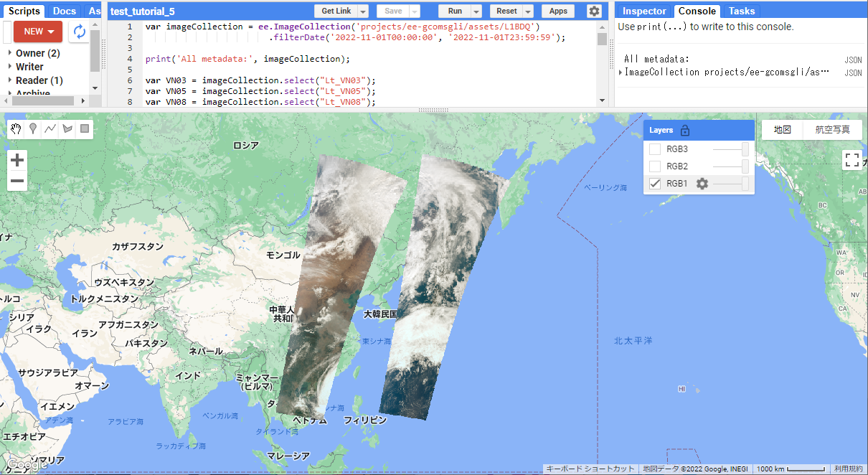Enable the RGB2 layer checkbox
The height and width of the screenshot is (475, 868).
click(x=655, y=166)
